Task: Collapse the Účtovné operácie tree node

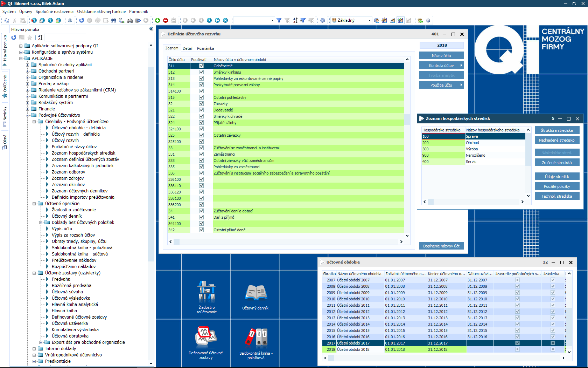Action: pos(34,204)
